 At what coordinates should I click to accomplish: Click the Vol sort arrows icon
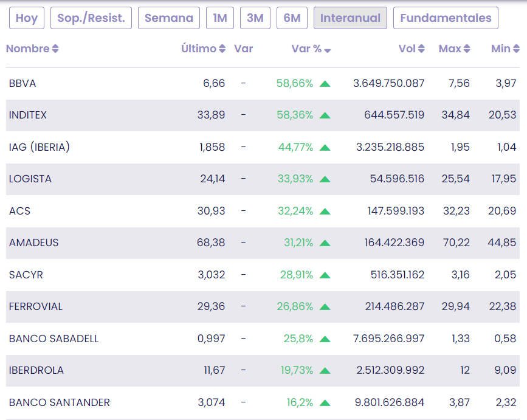(x=421, y=49)
